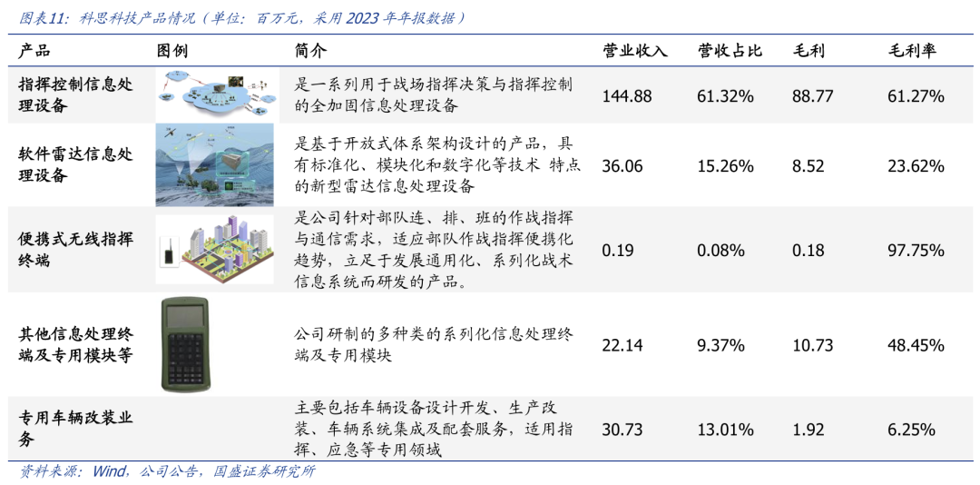The height and width of the screenshot is (485, 980).
Task: Click the 产品 column header
Action: click(x=34, y=52)
